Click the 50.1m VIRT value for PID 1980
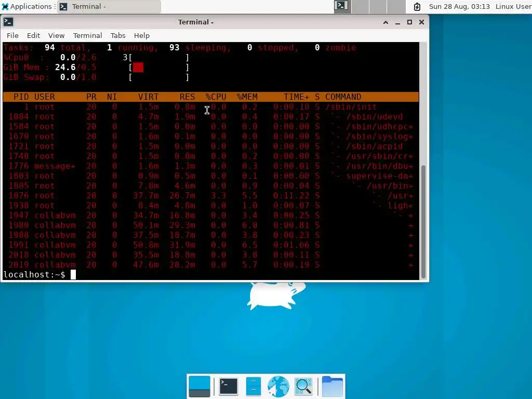The height and width of the screenshot is (399, 532). [146, 225]
